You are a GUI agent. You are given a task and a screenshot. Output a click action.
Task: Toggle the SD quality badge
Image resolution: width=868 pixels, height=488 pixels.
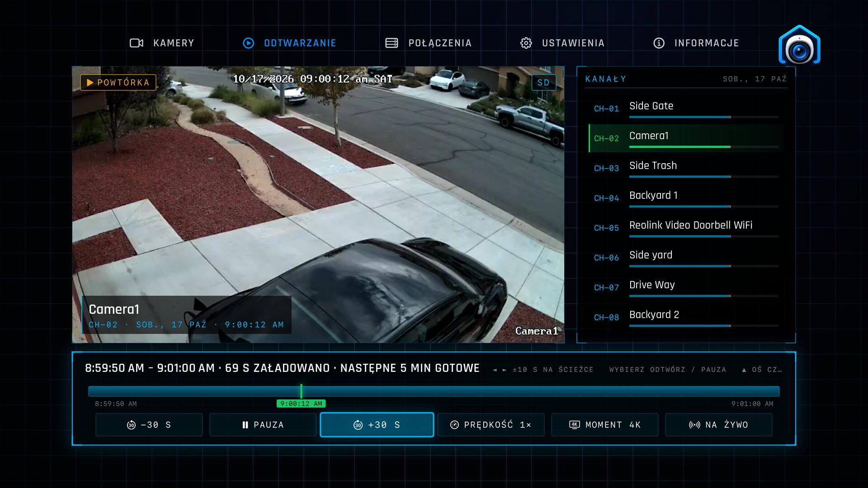543,83
